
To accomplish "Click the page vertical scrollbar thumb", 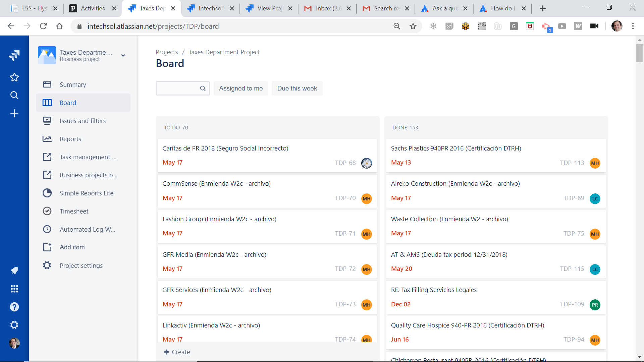I will point(640,53).
